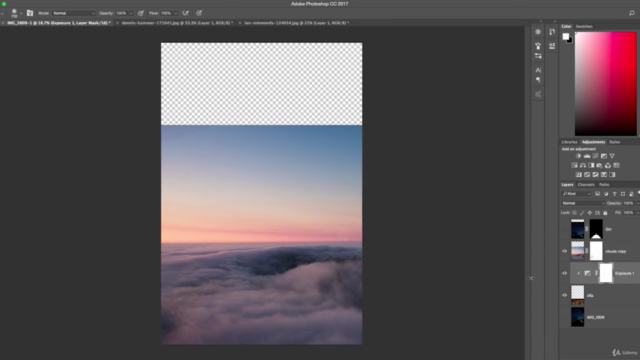Viewport: 640px width, 360px height.
Task: Click the search magnifier icon
Action: (631, 13)
